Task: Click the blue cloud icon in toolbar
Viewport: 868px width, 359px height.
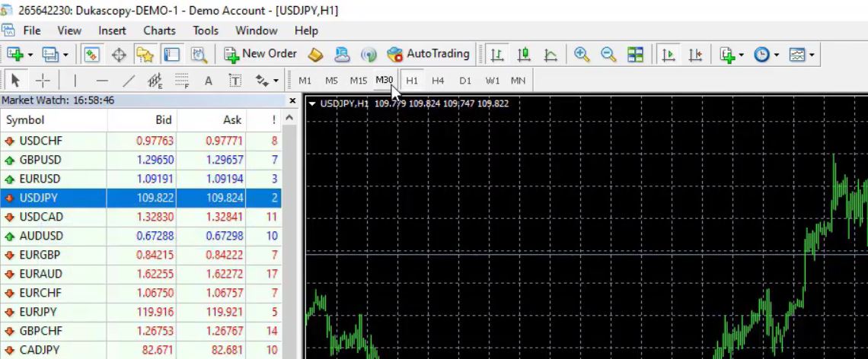Action: coord(342,54)
